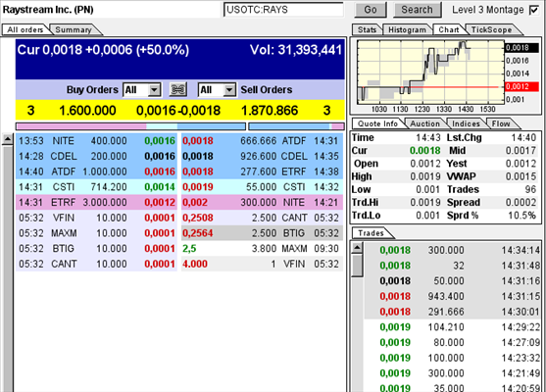Switch to the Summary tab
Screen dimensions: 546x392
click(74, 30)
